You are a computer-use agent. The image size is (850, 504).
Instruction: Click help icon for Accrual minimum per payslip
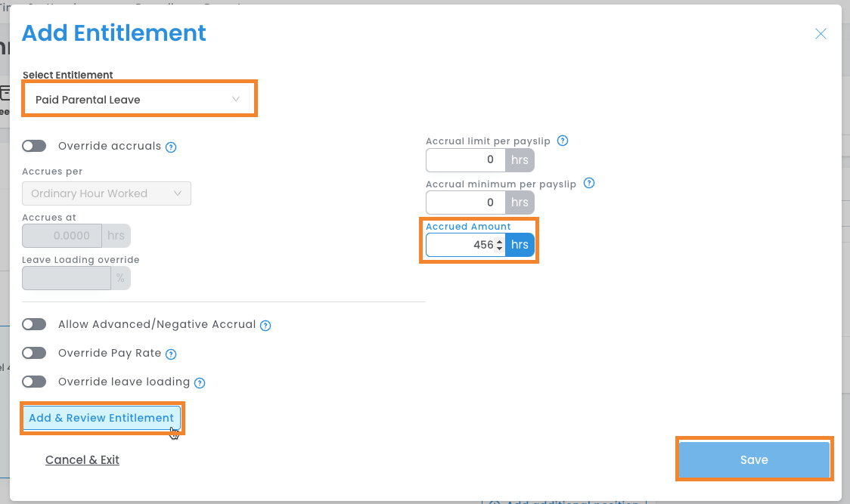coord(589,183)
